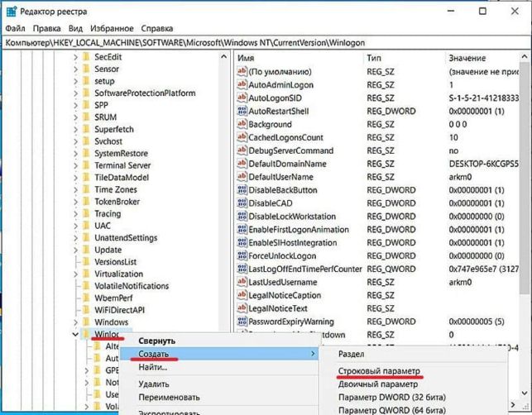
Task: Choose Двоичный параметр in submenu
Action: [x=377, y=384]
